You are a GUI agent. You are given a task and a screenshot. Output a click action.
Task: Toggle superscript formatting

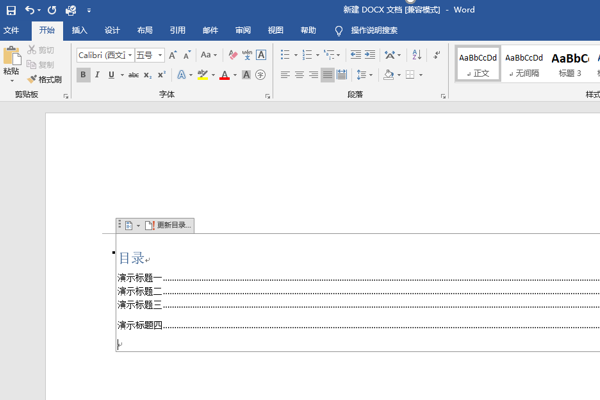pos(161,75)
